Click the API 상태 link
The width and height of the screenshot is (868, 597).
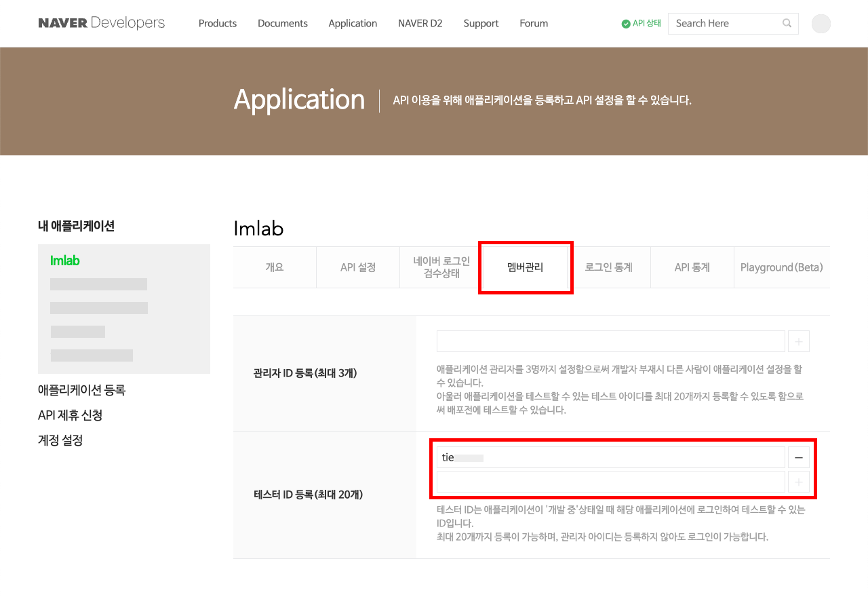click(x=647, y=23)
